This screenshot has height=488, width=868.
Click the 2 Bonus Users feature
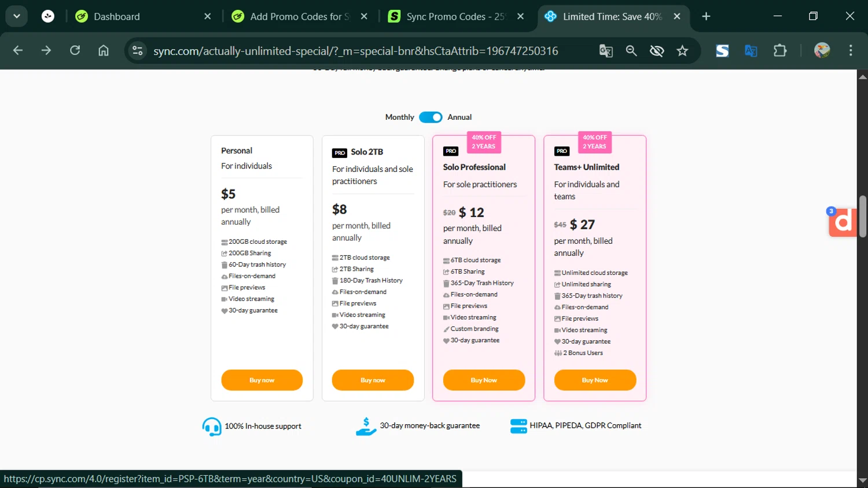tap(583, 353)
